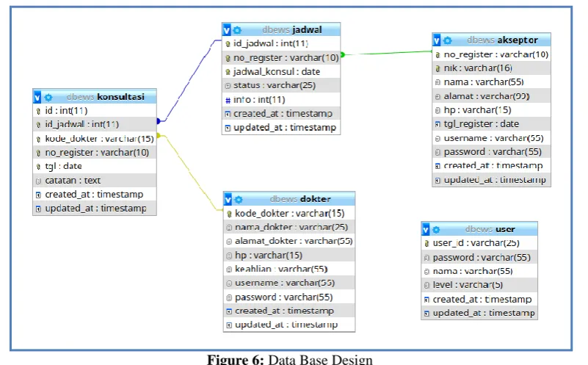
Task: Click the hash icon beside info : int(11)
Action: pos(228,100)
